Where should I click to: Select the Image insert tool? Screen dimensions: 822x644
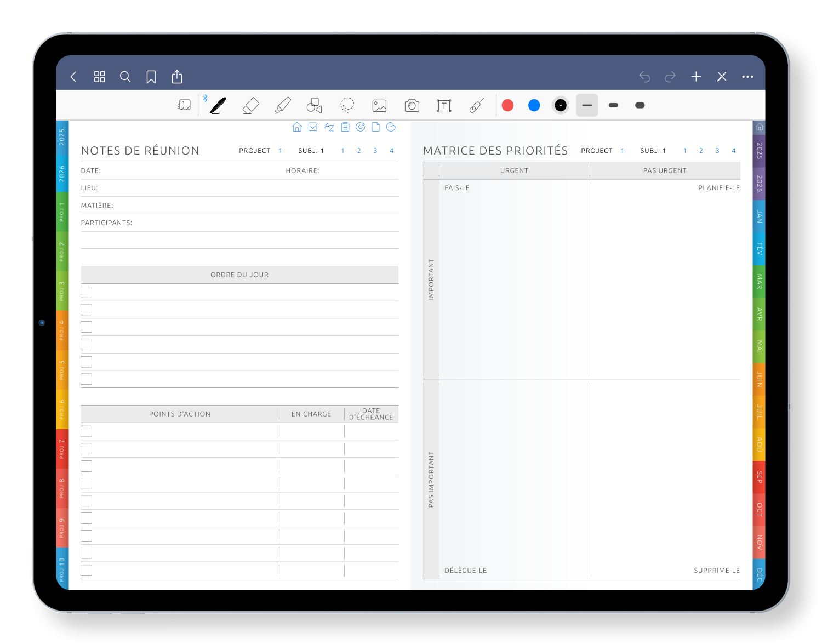tap(379, 105)
